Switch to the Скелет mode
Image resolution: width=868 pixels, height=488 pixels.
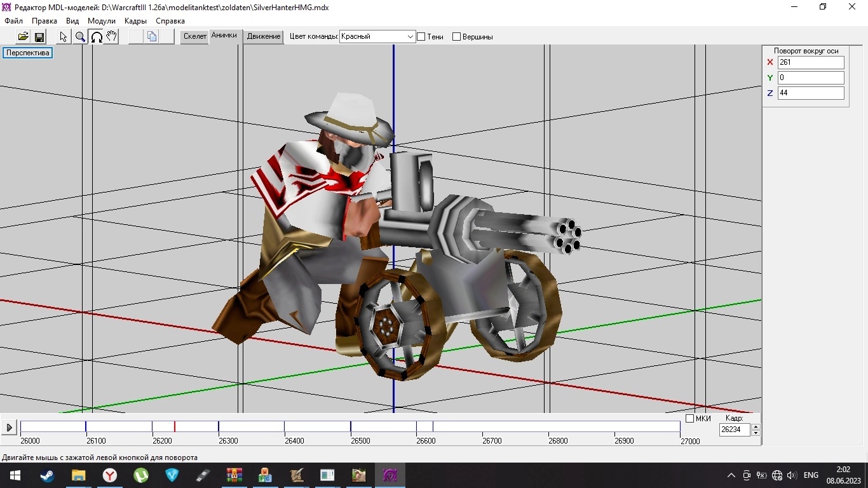pyautogui.click(x=195, y=37)
